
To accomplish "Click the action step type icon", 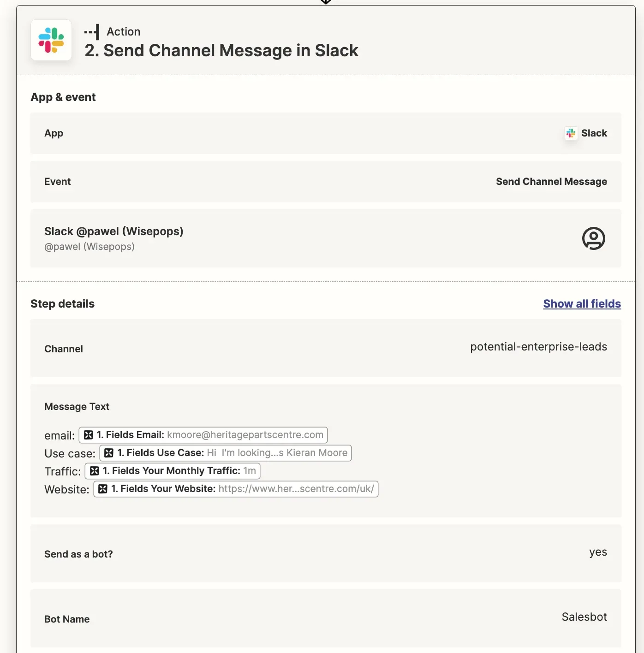I will 92,32.
